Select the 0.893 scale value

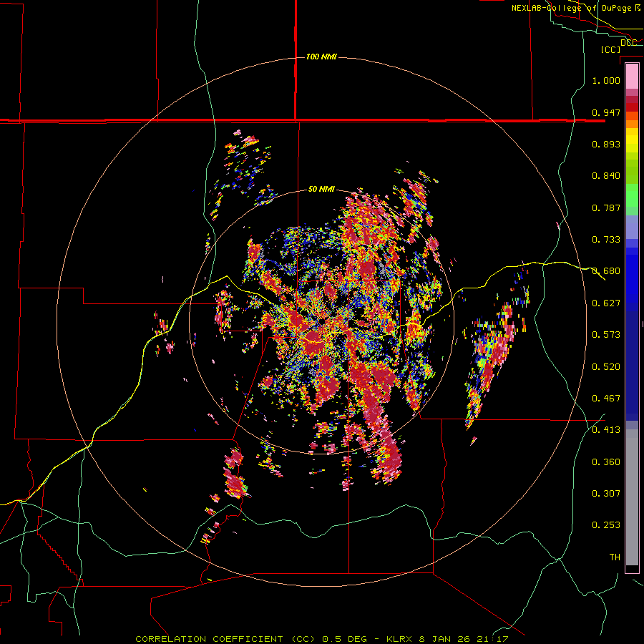(606, 144)
